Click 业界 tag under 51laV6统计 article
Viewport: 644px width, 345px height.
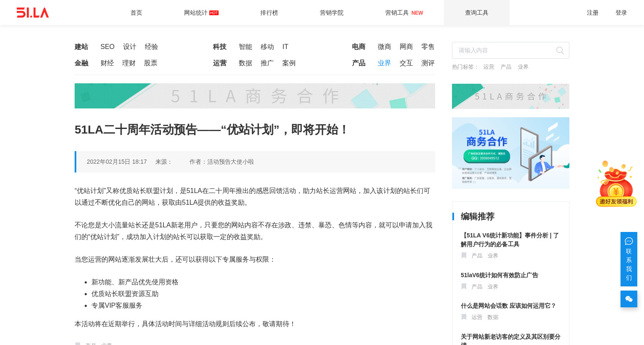(493, 287)
